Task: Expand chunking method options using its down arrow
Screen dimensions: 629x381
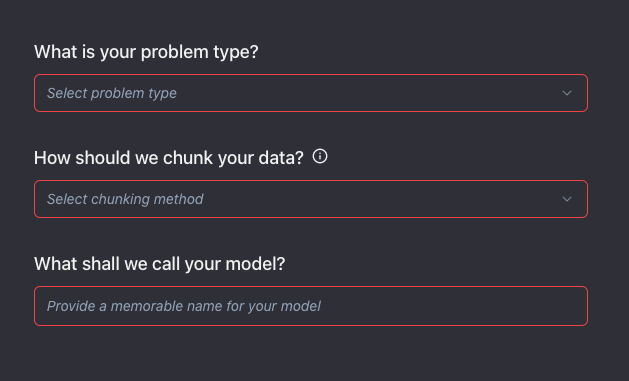Action: click(566, 199)
